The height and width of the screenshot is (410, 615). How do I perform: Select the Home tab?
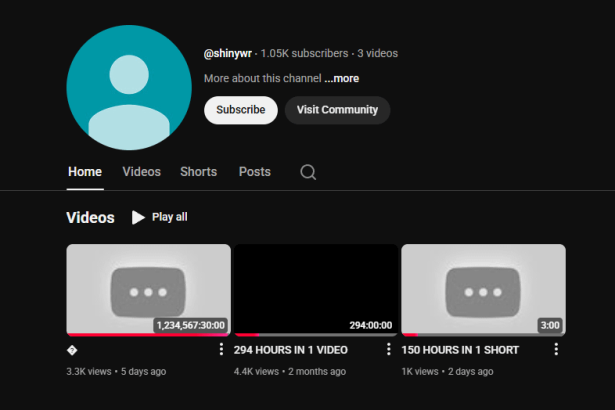pos(85,172)
